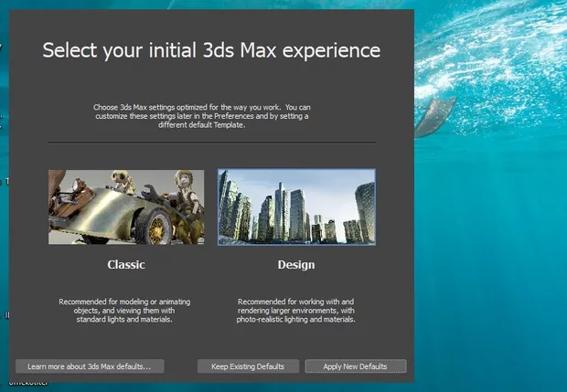Screen dimensions: 567x392
Task: Select the Design city skyline thumbnail
Action: click(x=296, y=207)
